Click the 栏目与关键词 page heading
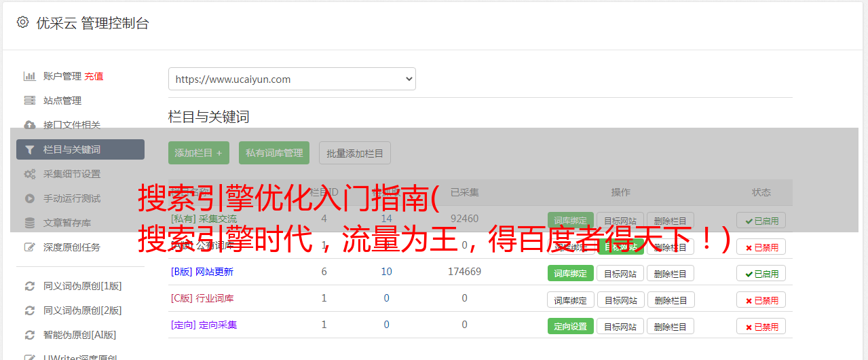Image resolution: width=868 pixels, height=360 pixels. pyautogui.click(x=209, y=117)
